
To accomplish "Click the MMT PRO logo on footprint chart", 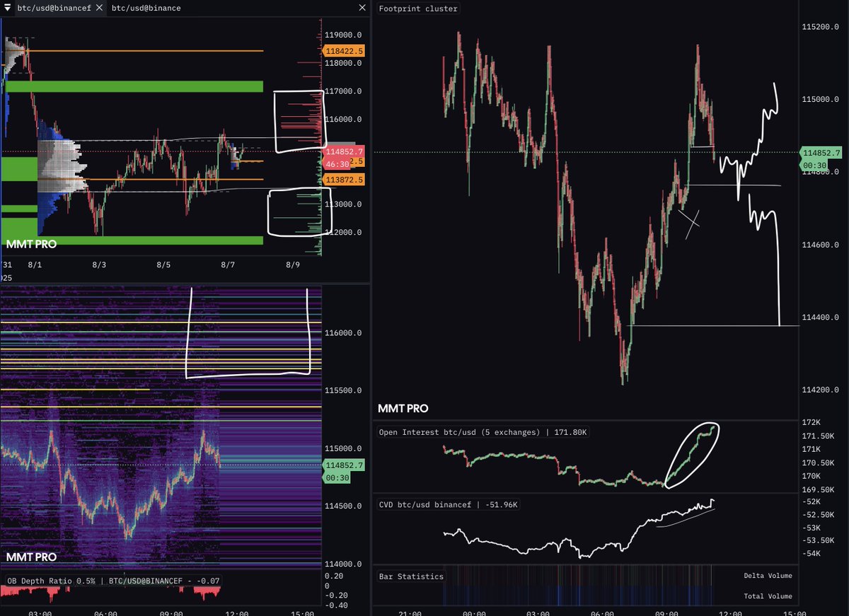I will (403, 408).
